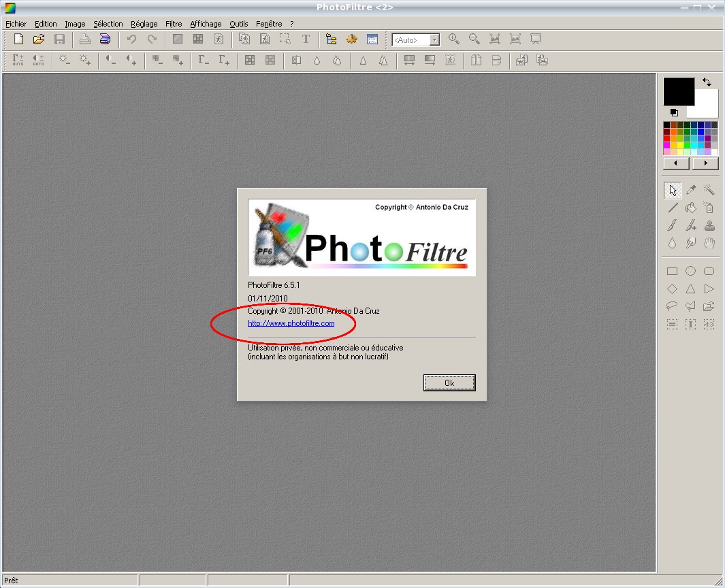Screen dimensions: 725x588
Task: Click the Text tool T icon
Action: [306, 39]
